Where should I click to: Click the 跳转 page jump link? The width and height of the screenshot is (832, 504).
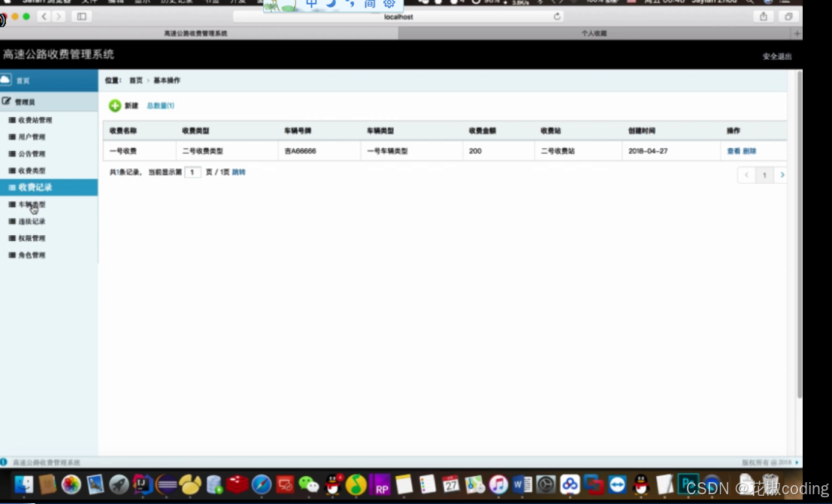pos(239,172)
